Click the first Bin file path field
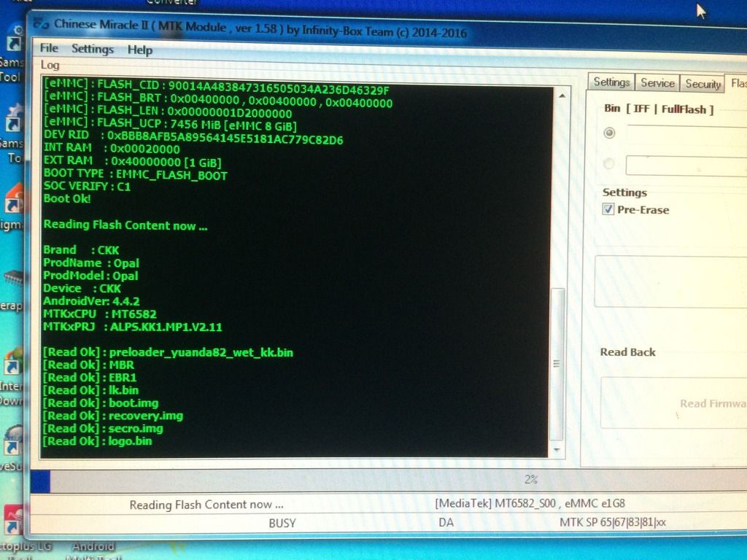Screen dimensions: 747x560 686,135
